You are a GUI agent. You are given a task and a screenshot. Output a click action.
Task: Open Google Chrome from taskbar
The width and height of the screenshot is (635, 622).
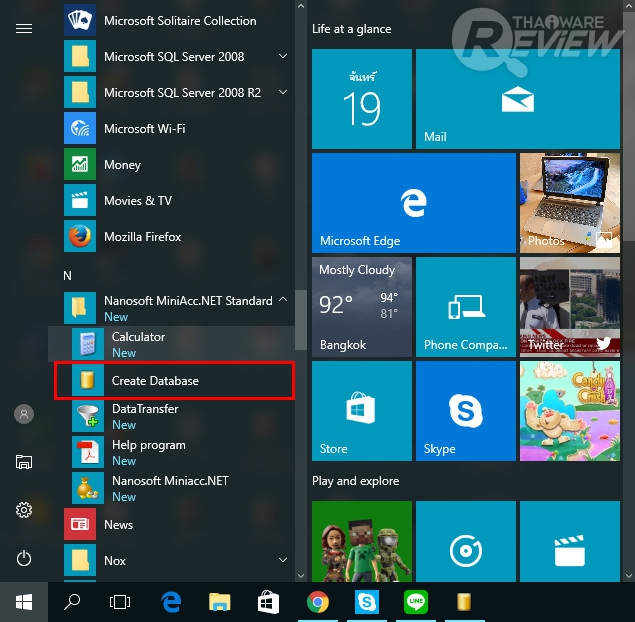319,602
